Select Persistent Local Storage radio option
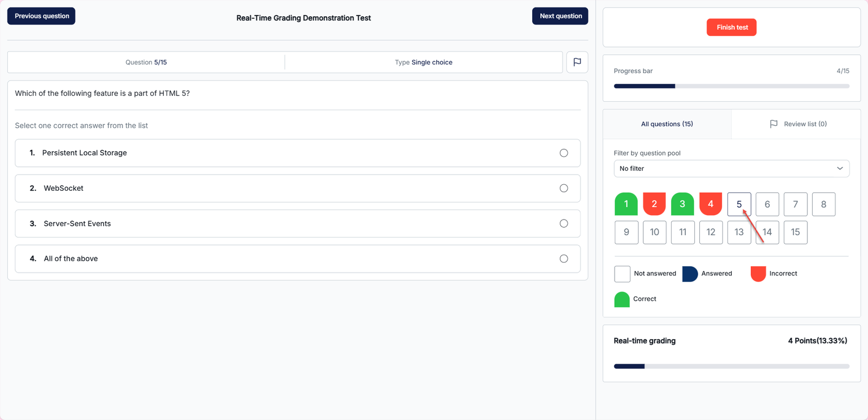 pos(564,153)
